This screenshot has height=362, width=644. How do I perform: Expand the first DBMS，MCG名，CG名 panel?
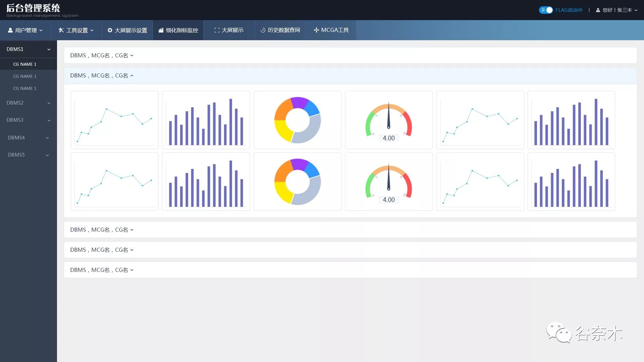(350, 55)
